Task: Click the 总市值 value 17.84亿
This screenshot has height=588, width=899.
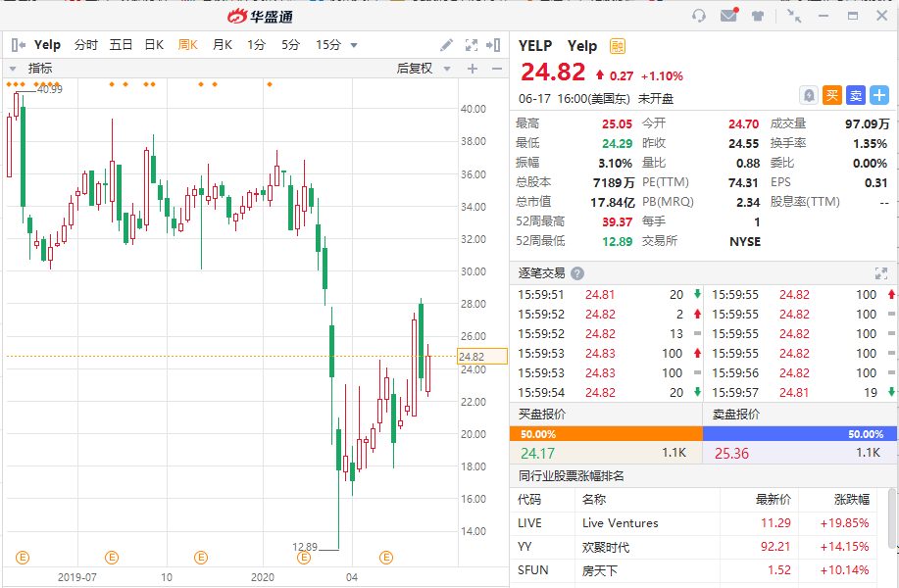Action: (x=613, y=202)
